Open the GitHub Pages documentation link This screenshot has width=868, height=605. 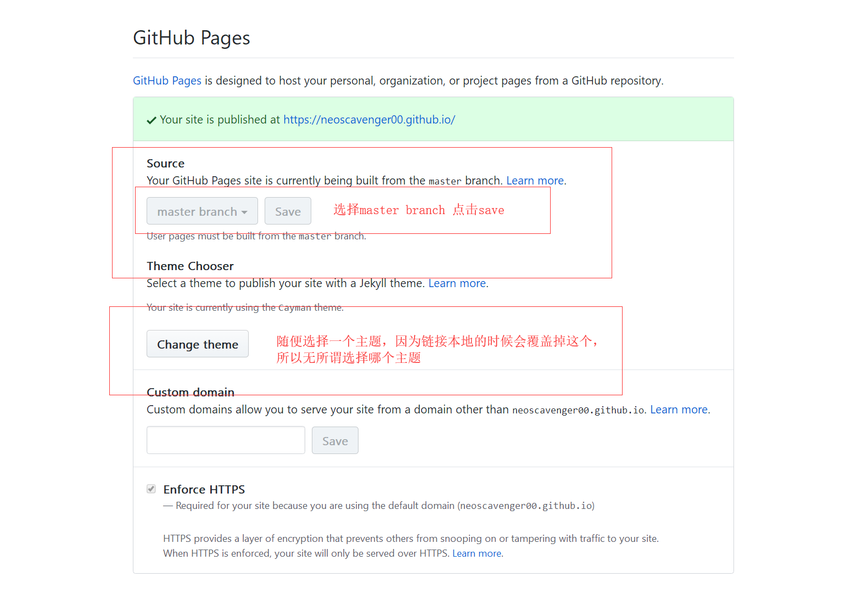coord(167,81)
